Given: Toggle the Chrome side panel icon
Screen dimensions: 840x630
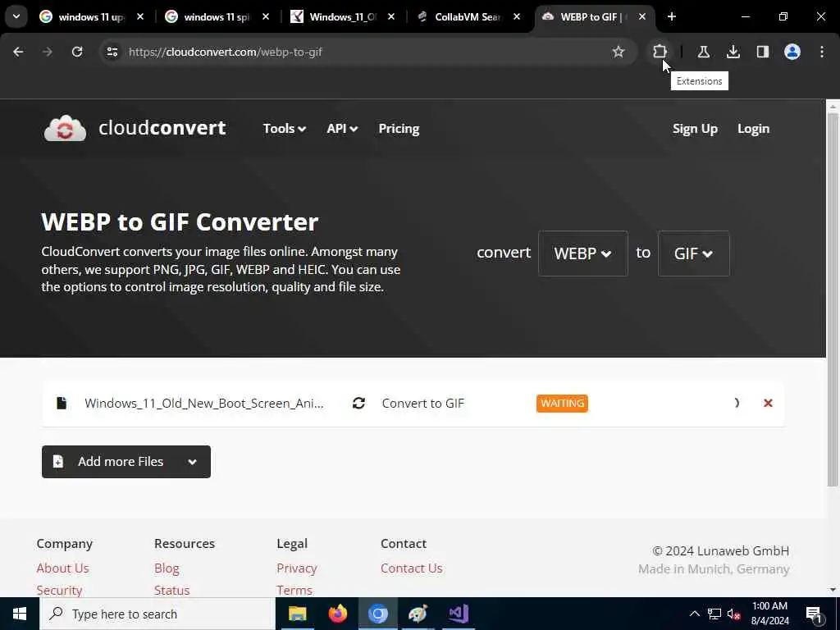Looking at the screenshot, I should pyautogui.click(x=762, y=52).
